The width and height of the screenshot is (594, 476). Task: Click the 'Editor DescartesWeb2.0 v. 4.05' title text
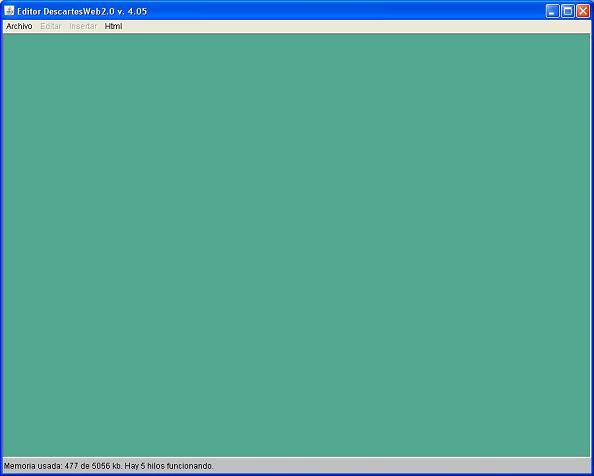[x=82, y=11]
